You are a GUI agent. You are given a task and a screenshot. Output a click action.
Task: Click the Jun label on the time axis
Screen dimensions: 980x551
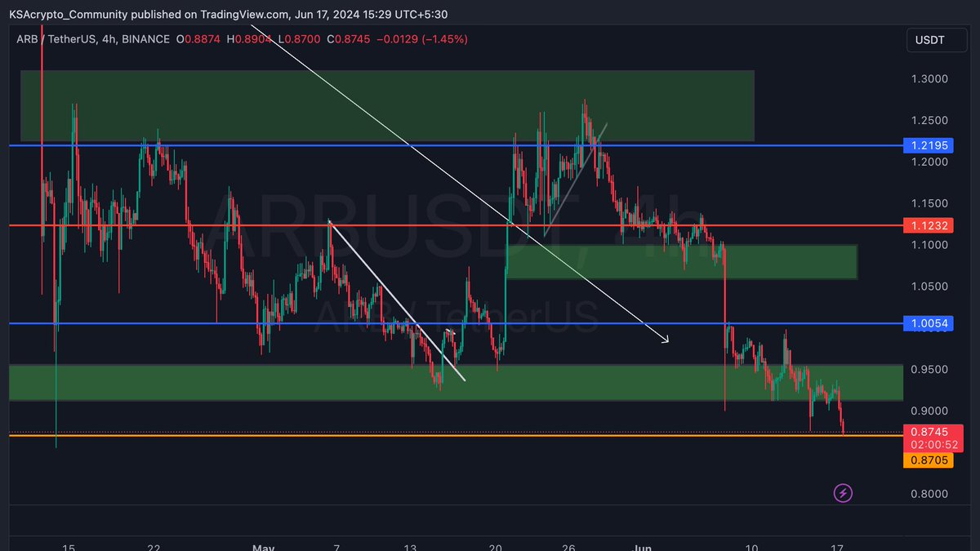pyautogui.click(x=642, y=547)
